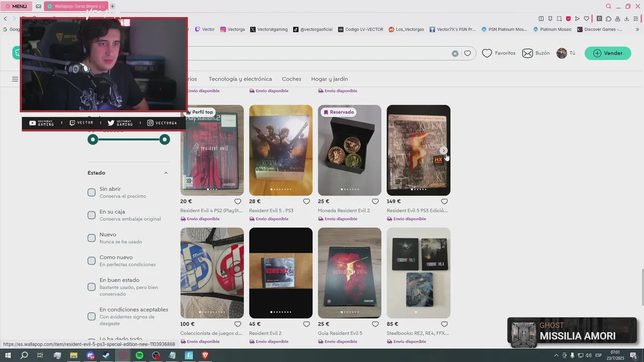Open the snapshot capture tool icon
Viewport: 644px width, 362px height.
click(x=559, y=19)
